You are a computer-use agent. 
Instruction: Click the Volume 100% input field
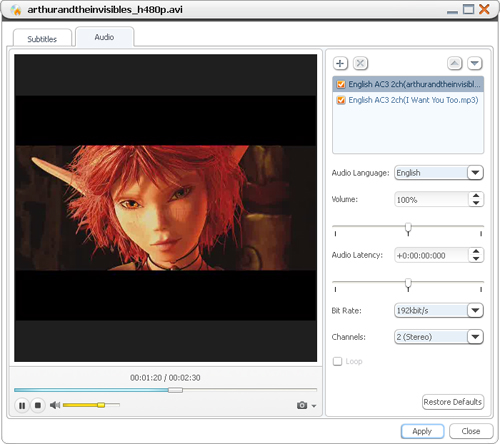coord(432,200)
